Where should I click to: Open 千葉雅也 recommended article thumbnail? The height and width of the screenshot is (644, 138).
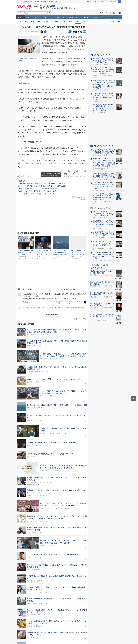pyautogui.click(x=43, y=242)
